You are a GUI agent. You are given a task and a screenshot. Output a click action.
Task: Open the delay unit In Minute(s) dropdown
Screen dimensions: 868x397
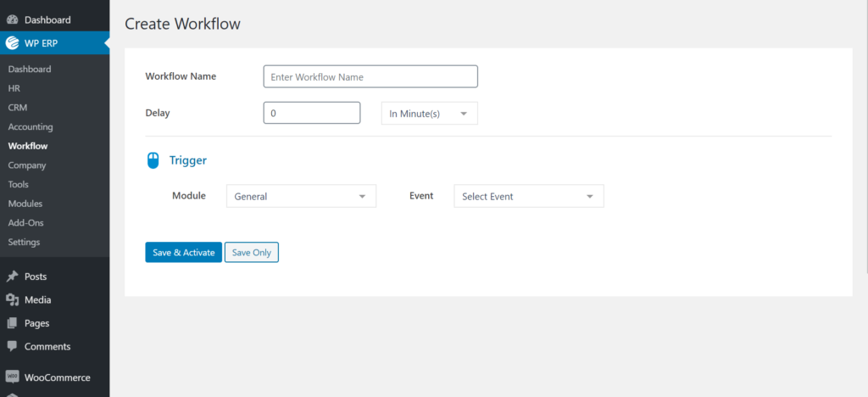click(430, 113)
